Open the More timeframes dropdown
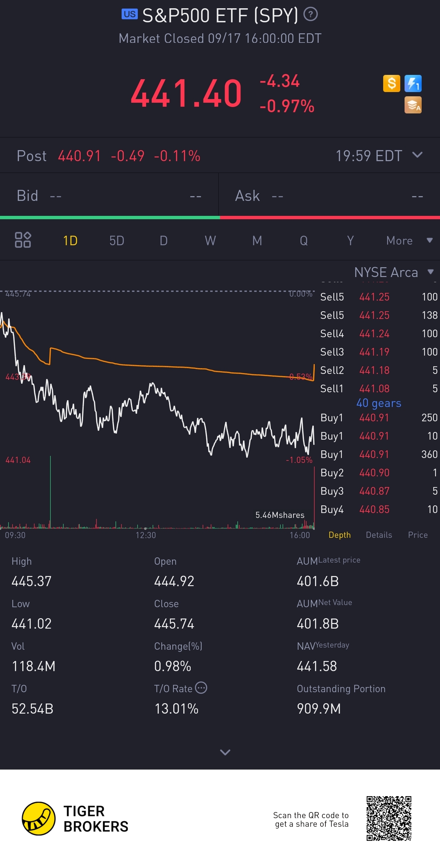The width and height of the screenshot is (440, 868). pyautogui.click(x=409, y=241)
